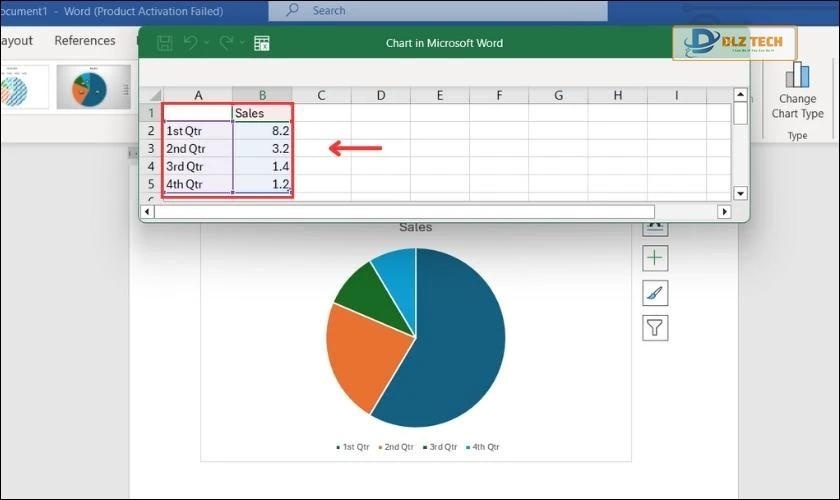Select column C header

321,95
